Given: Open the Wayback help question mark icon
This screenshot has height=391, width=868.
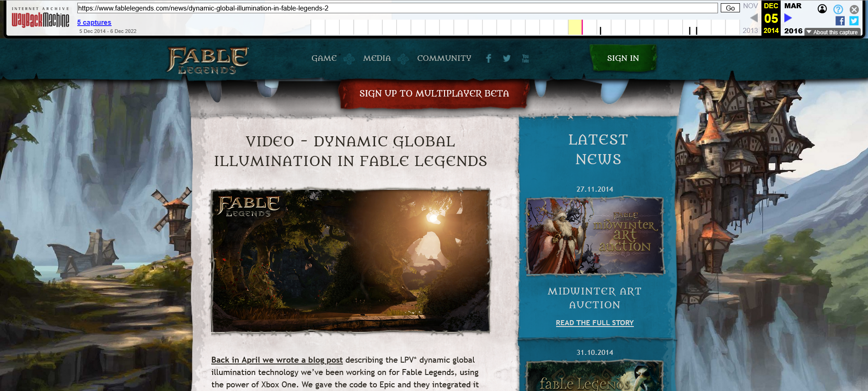Looking at the screenshot, I should coord(838,9).
